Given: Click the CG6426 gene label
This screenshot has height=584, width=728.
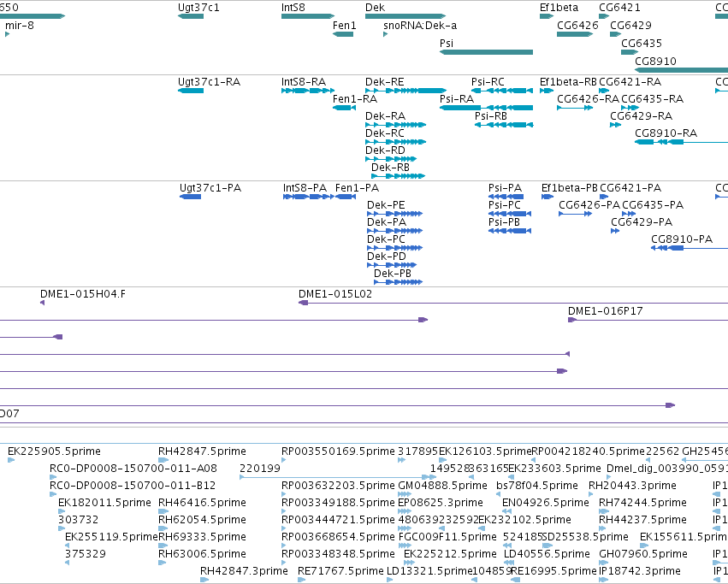Looking at the screenshot, I should coord(577,26).
